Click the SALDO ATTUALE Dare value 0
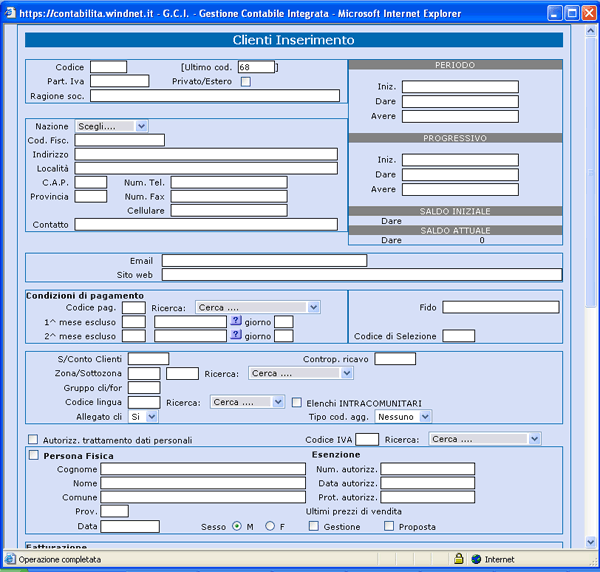This screenshot has height=572, width=600. (482, 240)
